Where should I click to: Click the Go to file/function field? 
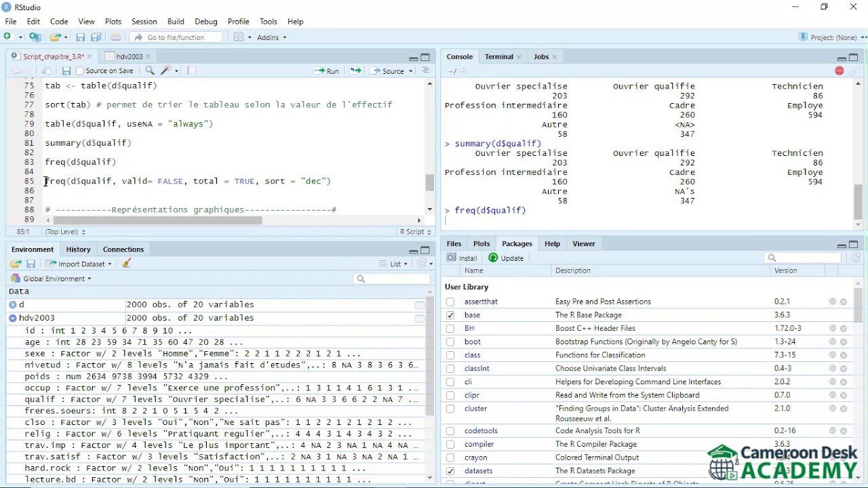(177, 37)
